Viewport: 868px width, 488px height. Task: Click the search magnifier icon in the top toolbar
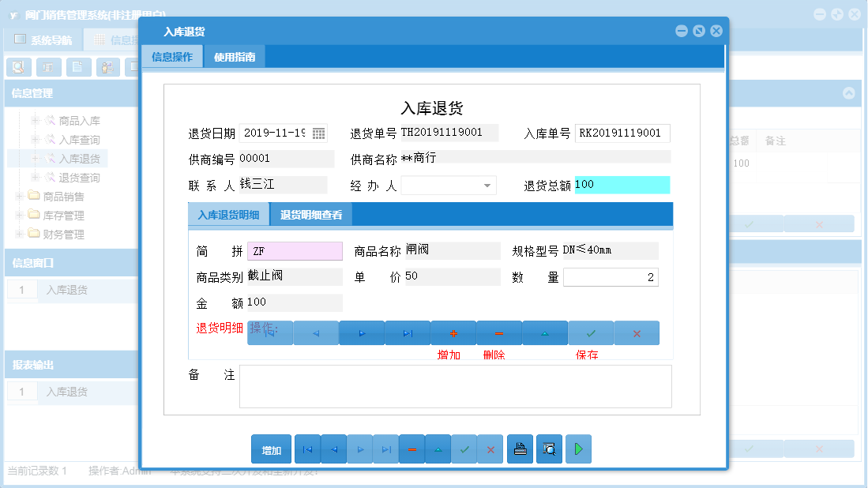coord(18,67)
